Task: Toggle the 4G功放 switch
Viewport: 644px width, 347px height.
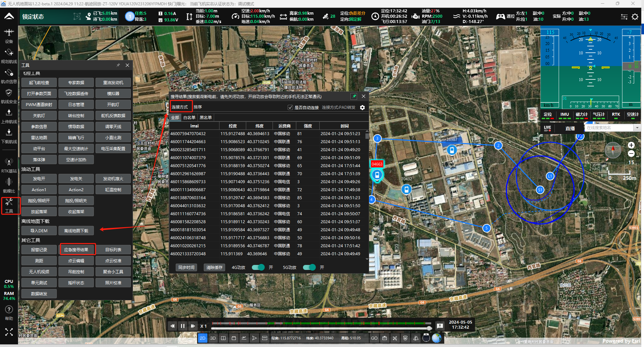Action: click(258, 267)
